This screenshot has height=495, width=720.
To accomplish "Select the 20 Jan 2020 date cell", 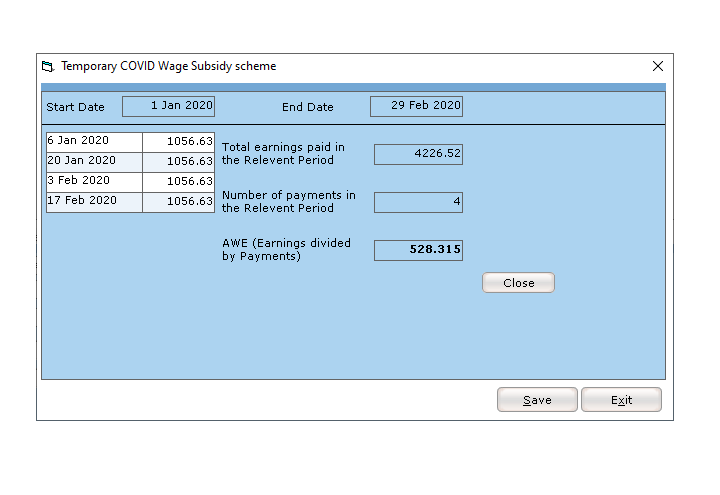I will (94, 161).
